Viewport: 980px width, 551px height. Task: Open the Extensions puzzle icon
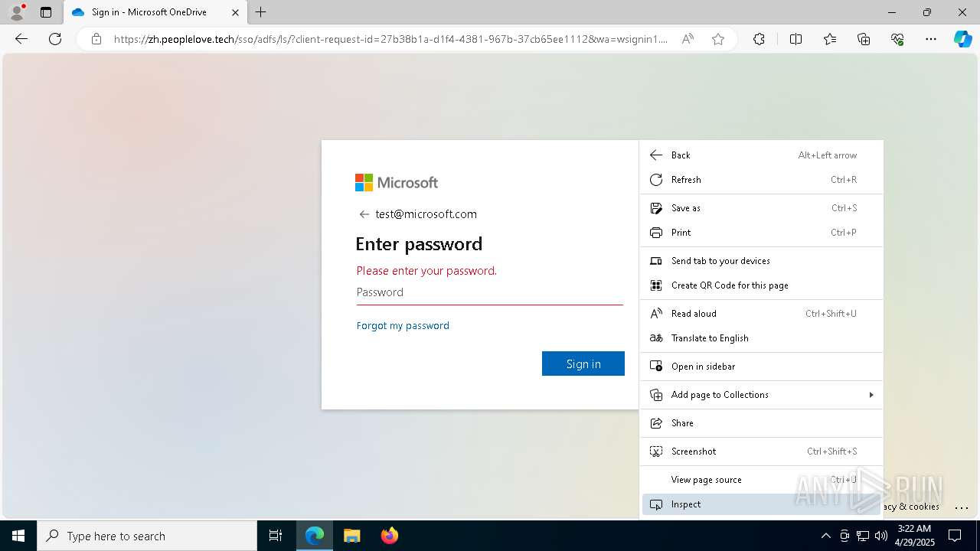pos(759,39)
